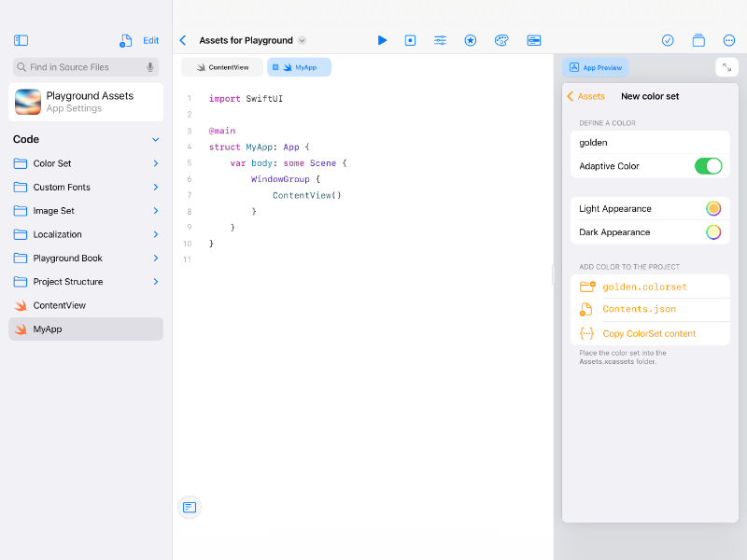Expand the App Preview to fullscreen
Viewport: 747px width, 560px height.
726,67
